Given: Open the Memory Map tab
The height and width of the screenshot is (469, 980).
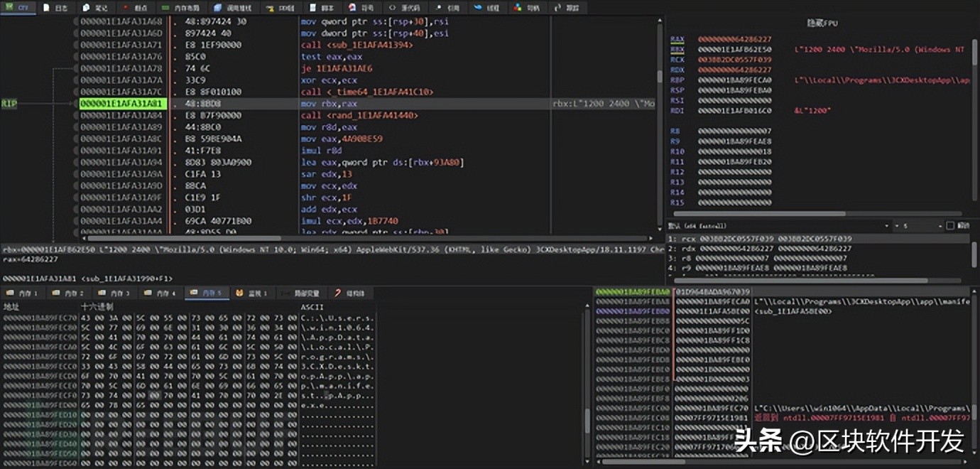Looking at the screenshot, I should [182, 8].
